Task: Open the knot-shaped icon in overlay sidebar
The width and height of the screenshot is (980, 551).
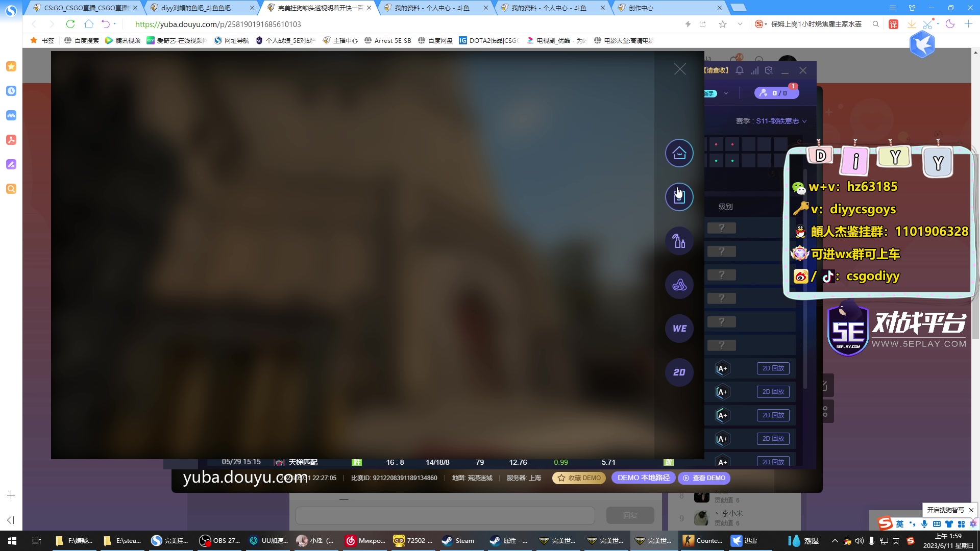Action: coord(679,285)
